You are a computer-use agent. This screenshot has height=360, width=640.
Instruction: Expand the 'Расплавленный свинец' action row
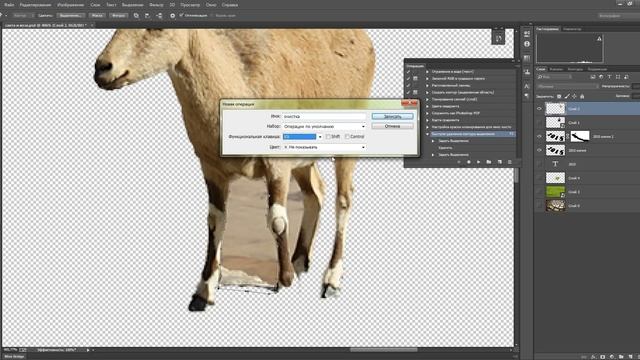[428, 85]
